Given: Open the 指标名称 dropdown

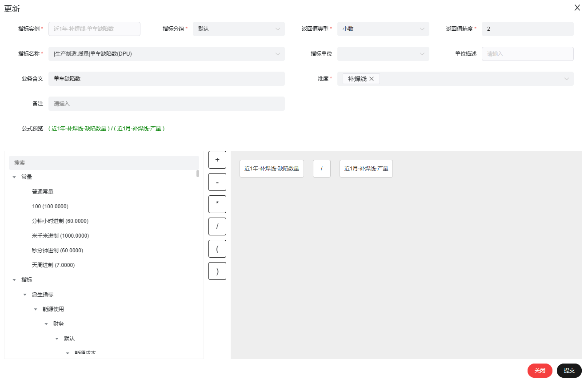Looking at the screenshot, I should point(166,54).
